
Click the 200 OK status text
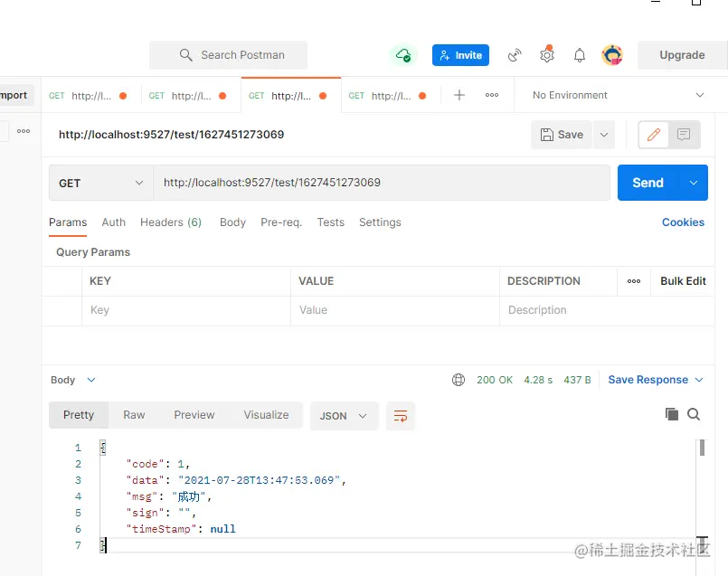click(x=495, y=380)
